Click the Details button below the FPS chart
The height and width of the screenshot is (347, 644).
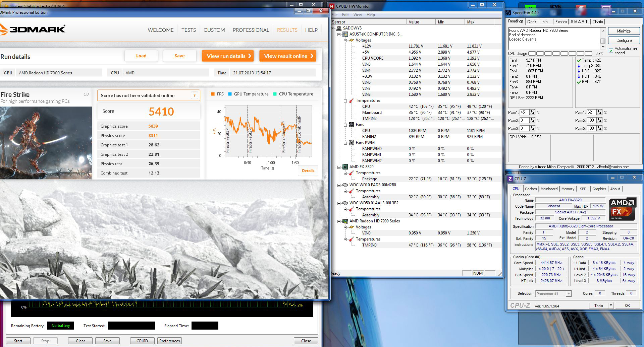point(308,171)
